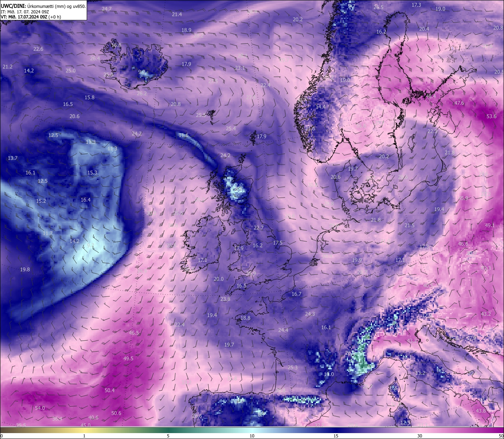Click the 19.8 value label

25,269
